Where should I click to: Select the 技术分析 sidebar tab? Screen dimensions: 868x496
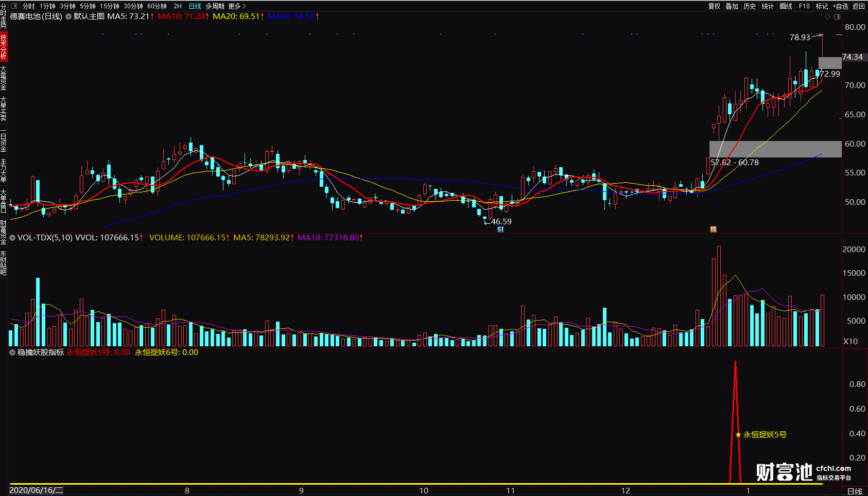click(4, 46)
